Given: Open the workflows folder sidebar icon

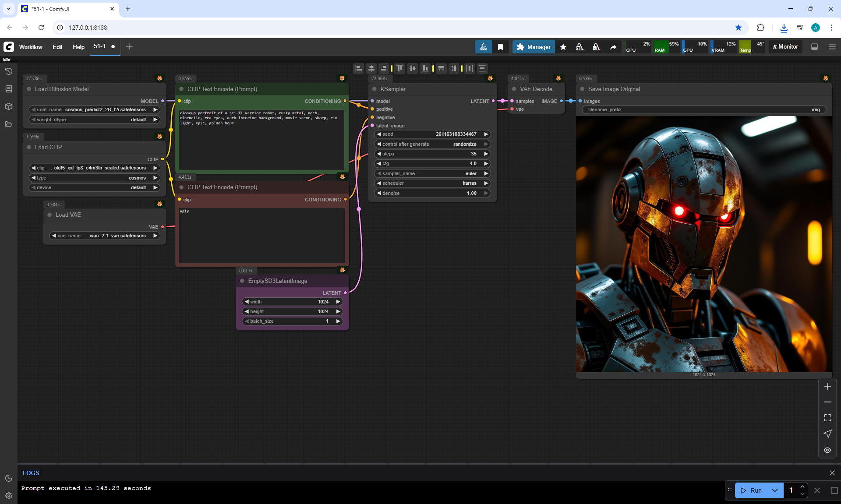Looking at the screenshot, I should (x=8, y=124).
